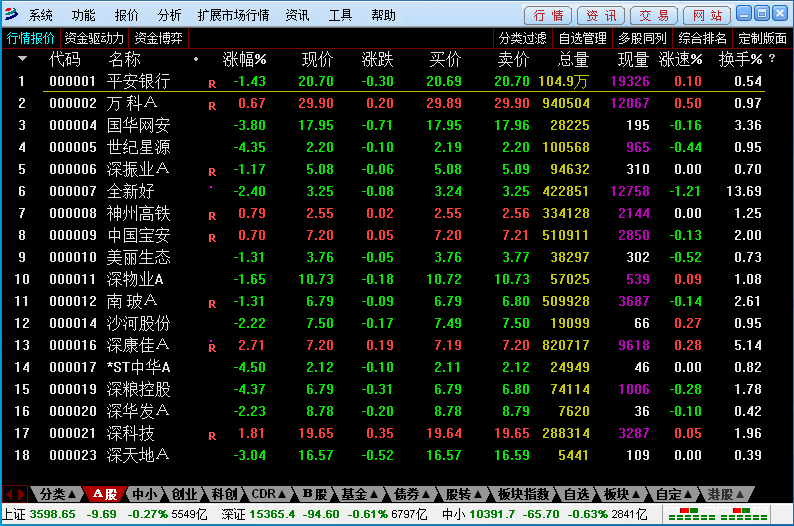Switch to the B股 tab

click(x=314, y=494)
